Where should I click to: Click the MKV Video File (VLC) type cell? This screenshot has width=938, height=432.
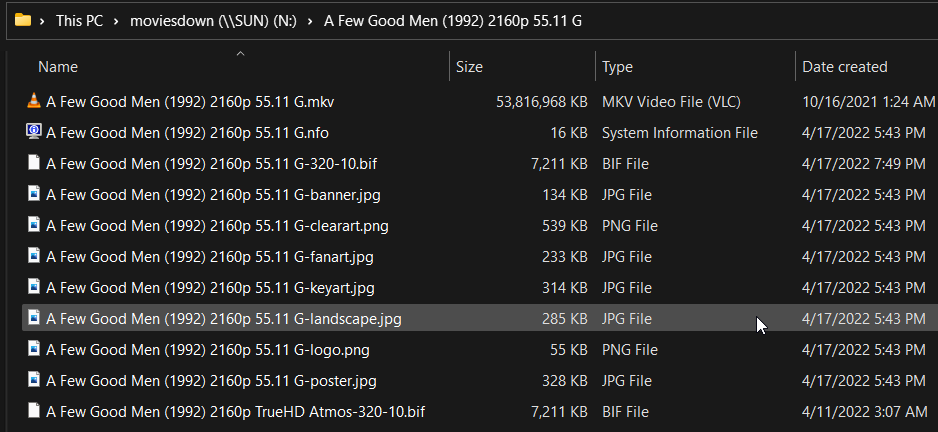tap(671, 102)
